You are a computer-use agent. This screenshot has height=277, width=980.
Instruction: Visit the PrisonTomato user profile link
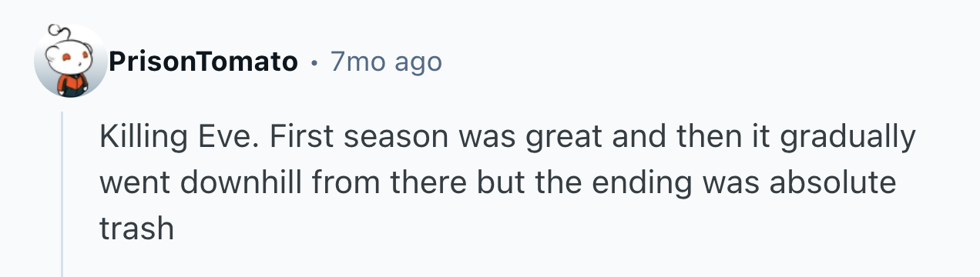click(203, 62)
